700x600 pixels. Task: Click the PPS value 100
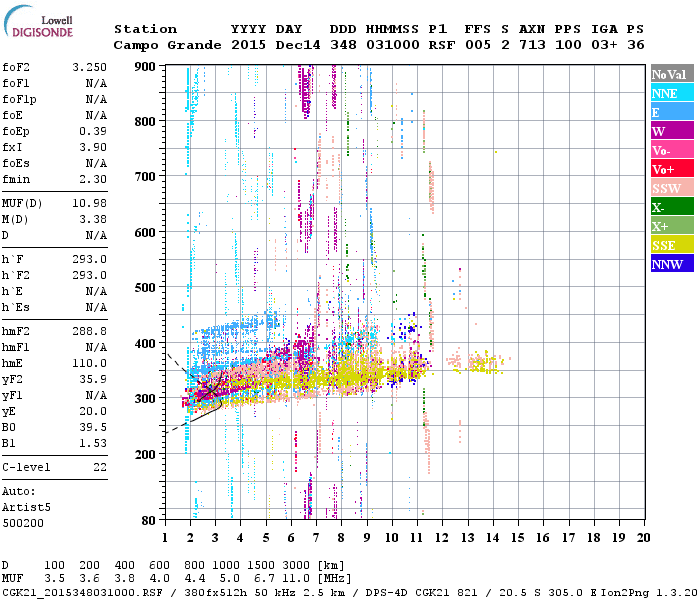[x=568, y=45]
